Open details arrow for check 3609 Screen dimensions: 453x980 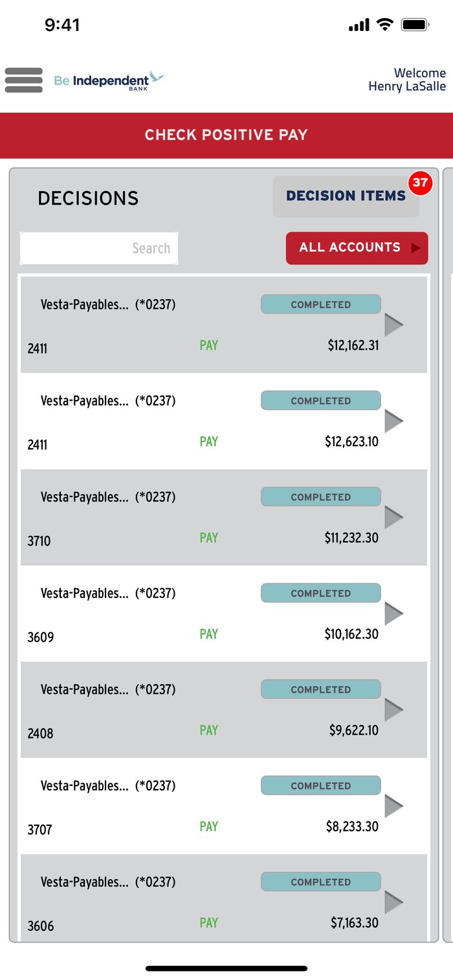point(394,614)
